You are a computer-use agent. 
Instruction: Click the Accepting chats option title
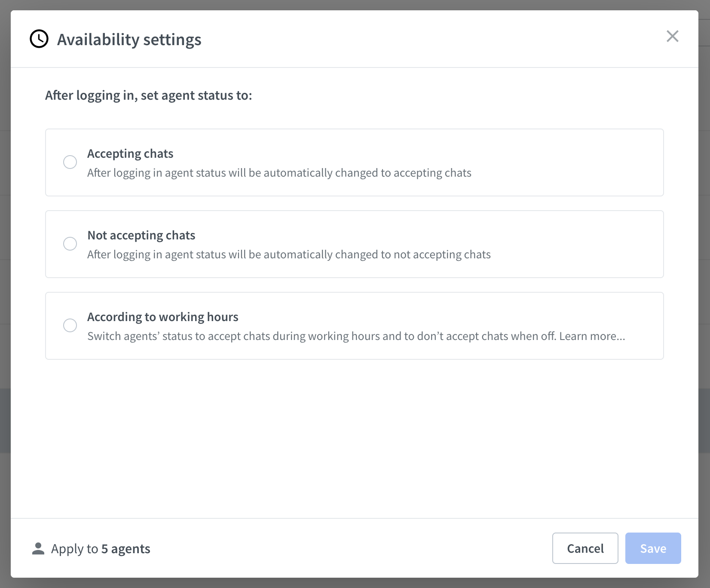click(x=130, y=153)
